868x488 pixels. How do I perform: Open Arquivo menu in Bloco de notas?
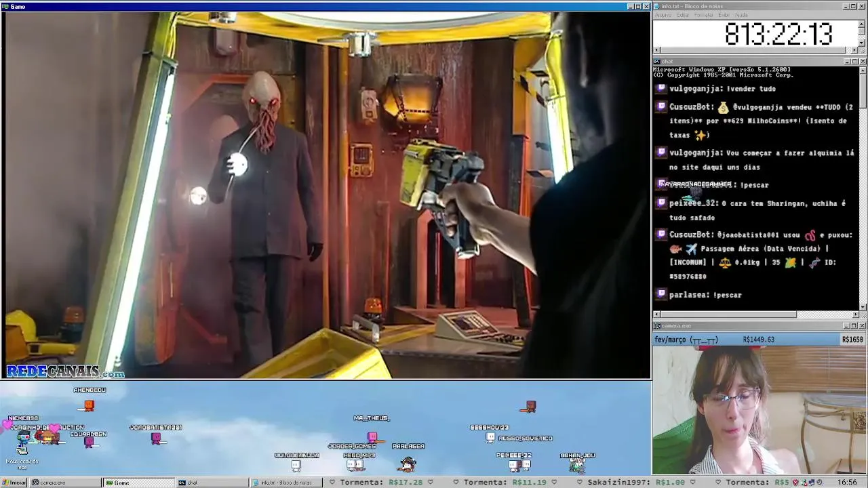[663, 15]
